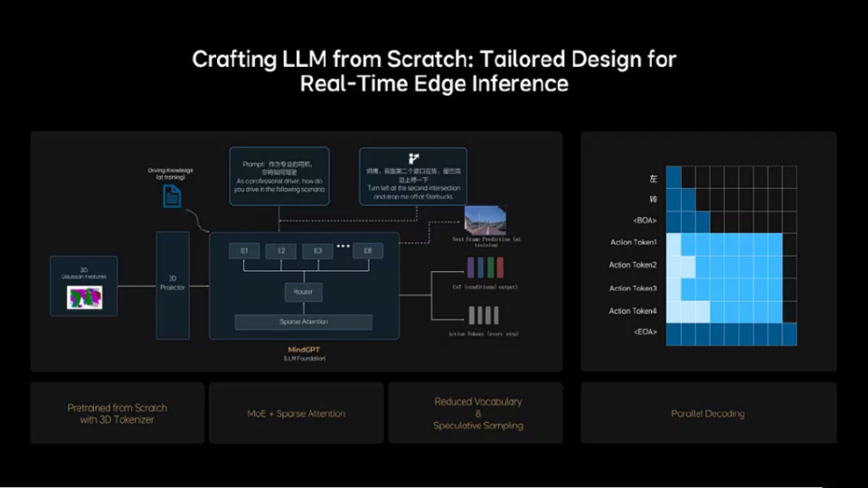Click the '<EOA>' row label
The image size is (868, 488).
tap(646, 332)
